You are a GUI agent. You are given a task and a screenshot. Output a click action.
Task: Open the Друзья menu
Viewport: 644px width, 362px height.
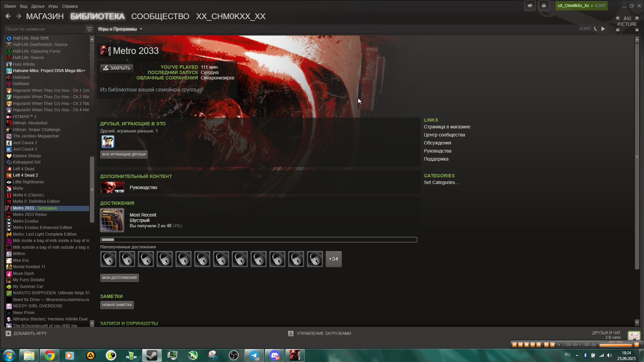[x=38, y=6]
